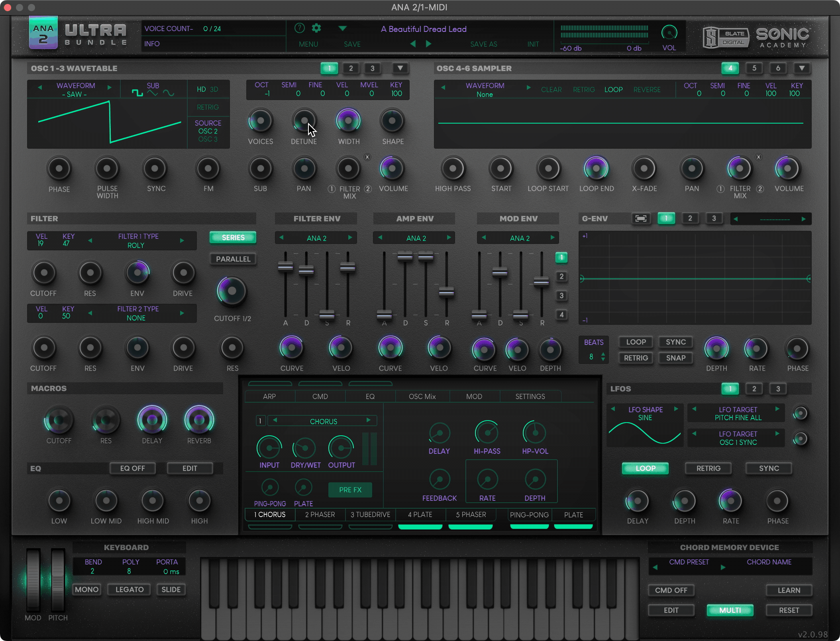This screenshot has height=641, width=840.
Task: Open preset dropdown triangle next to gear
Action: (342, 28)
